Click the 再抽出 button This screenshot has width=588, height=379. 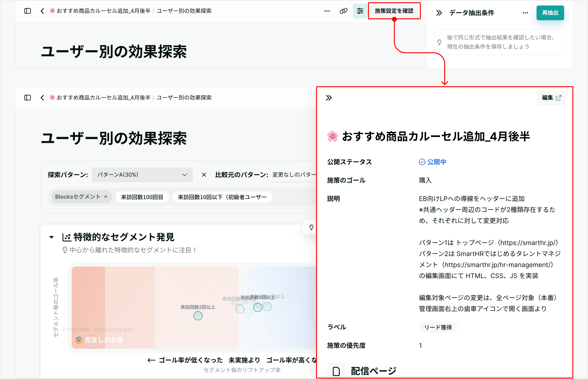550,13
